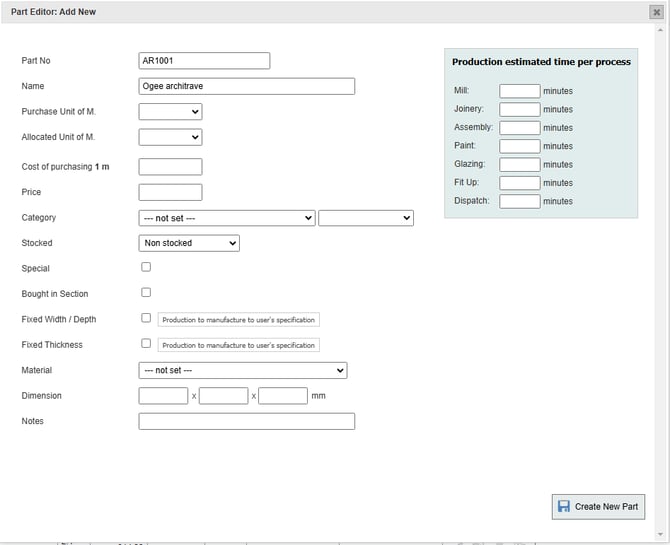Click into the Part No field

[x=204, y=61]
